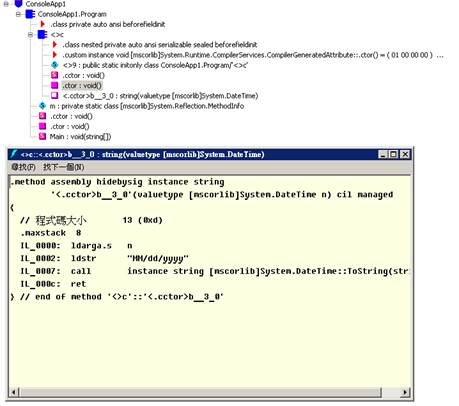Select 'm : private static class MethodInfo' row
The width and height of the screenshot is (459, 406).
[x=147, y=106]
